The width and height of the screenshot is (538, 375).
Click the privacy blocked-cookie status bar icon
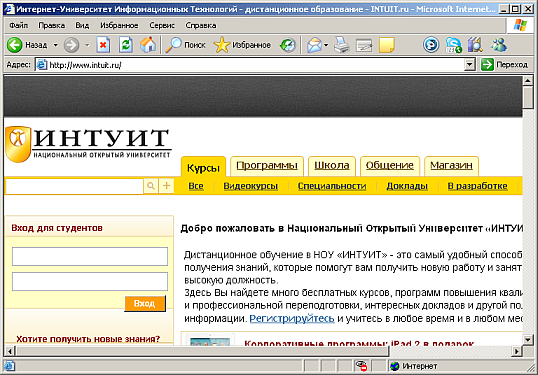coord(361,366)
